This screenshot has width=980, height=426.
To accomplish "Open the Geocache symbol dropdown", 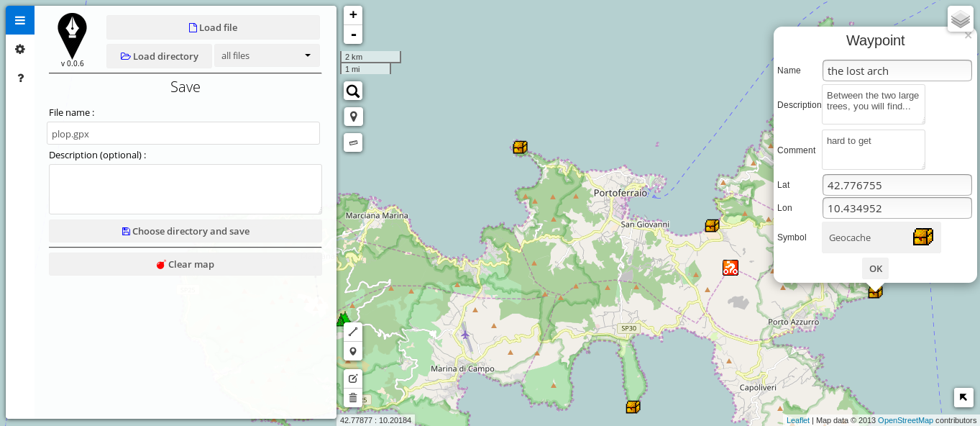I will (x=881, y=237).
